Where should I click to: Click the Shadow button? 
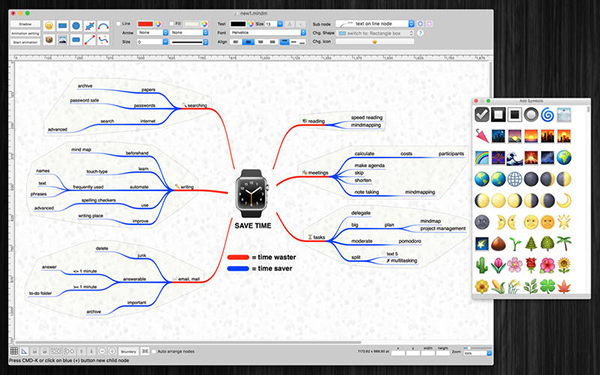(x=25, y=24)
